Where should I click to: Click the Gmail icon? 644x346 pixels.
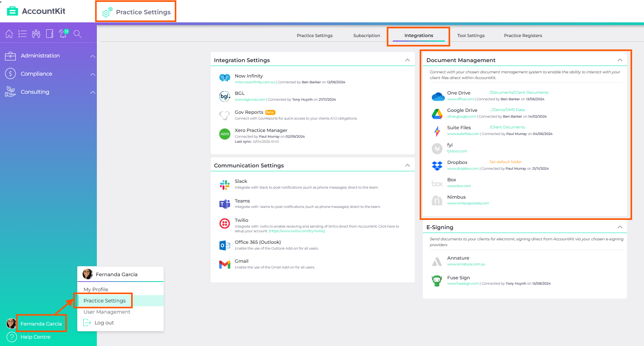click(225, 265)
